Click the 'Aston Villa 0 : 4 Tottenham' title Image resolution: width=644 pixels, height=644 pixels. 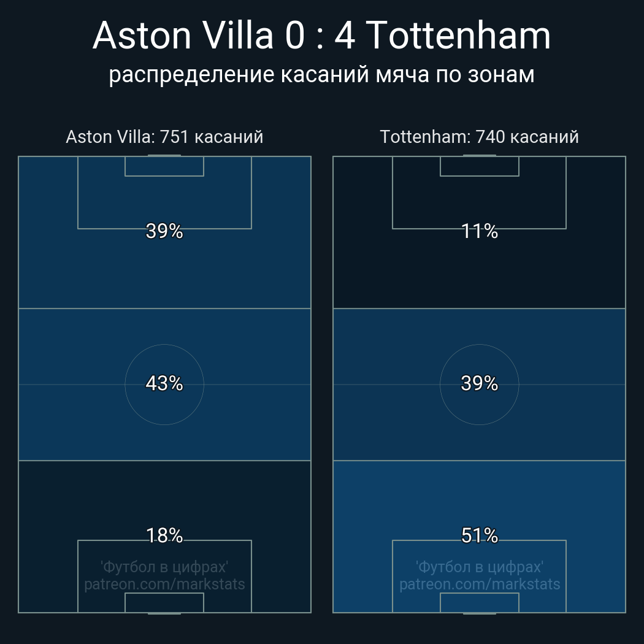tap(321, 36)
